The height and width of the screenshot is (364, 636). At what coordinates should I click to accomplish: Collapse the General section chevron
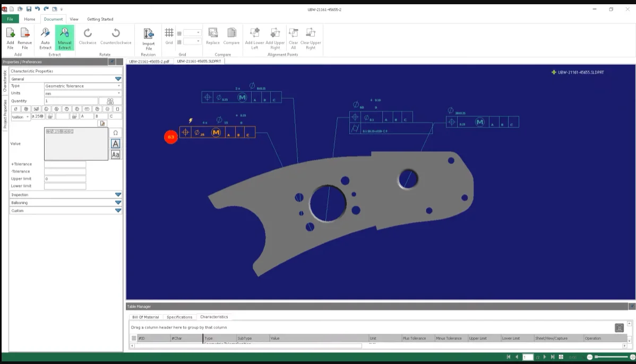coord(117,78)
